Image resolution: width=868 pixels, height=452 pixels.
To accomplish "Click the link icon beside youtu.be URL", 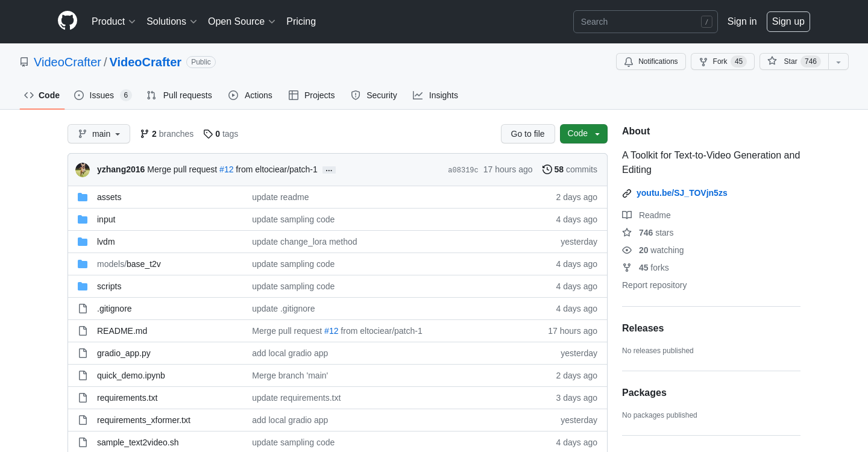I will (x=627, y=193).
